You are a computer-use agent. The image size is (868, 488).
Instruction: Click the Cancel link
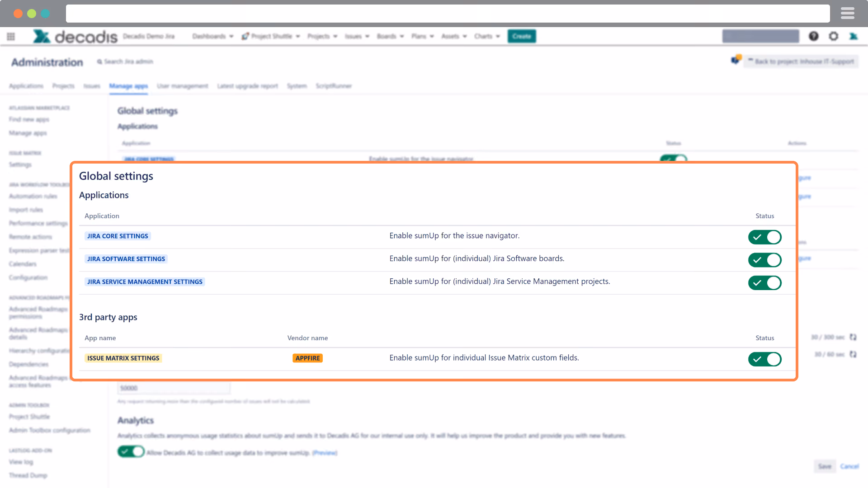(849, 466)
